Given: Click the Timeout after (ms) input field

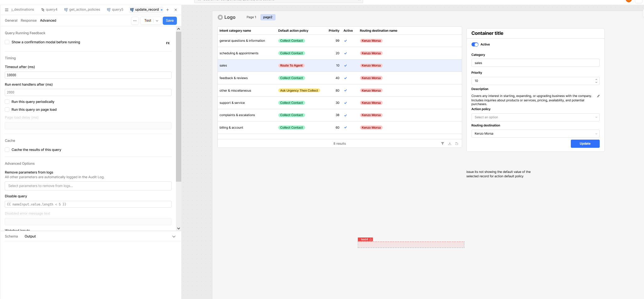Looking at the screenshot, I should click(x=88, y=75).
